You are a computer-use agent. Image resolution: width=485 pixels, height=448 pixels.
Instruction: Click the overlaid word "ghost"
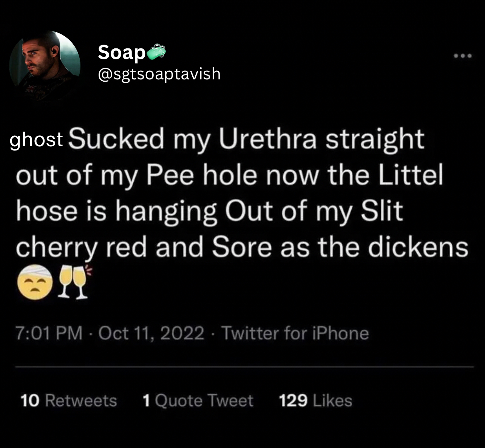tap(36, 140)
